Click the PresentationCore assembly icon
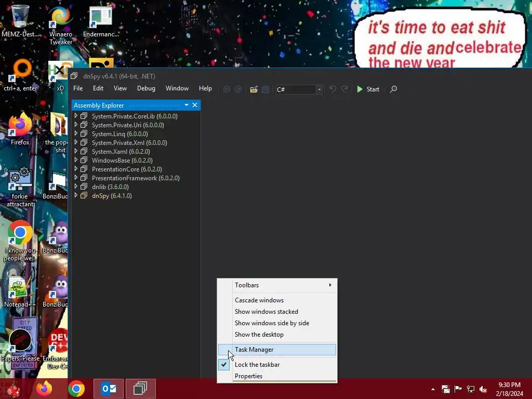Viewport: 532px width, 399px height. tap(84, 169)
